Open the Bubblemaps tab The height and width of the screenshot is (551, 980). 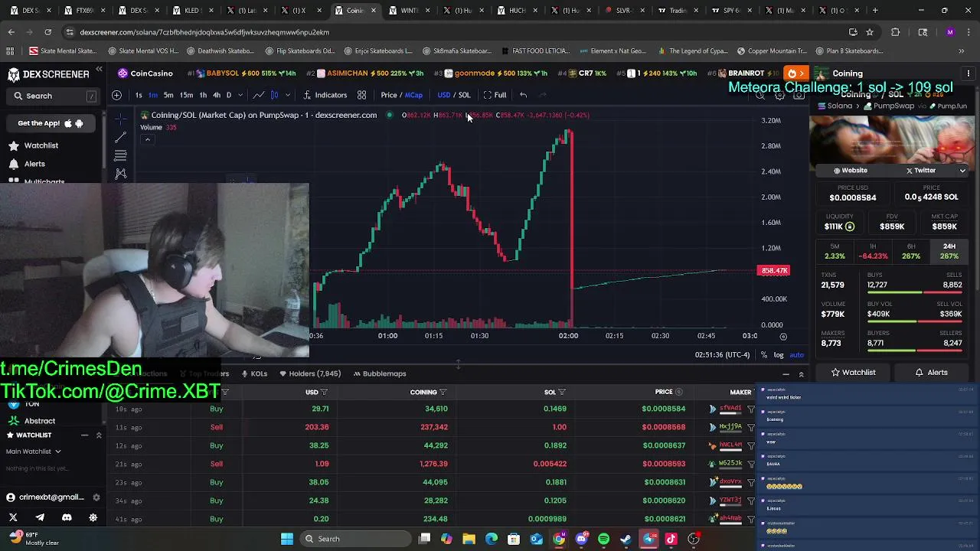[379, 373]
